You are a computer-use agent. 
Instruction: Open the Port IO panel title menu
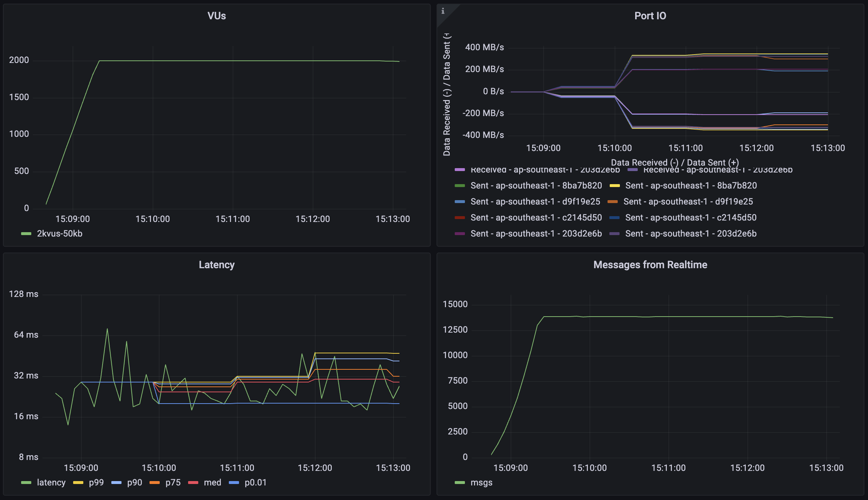[x=651, y=16]
